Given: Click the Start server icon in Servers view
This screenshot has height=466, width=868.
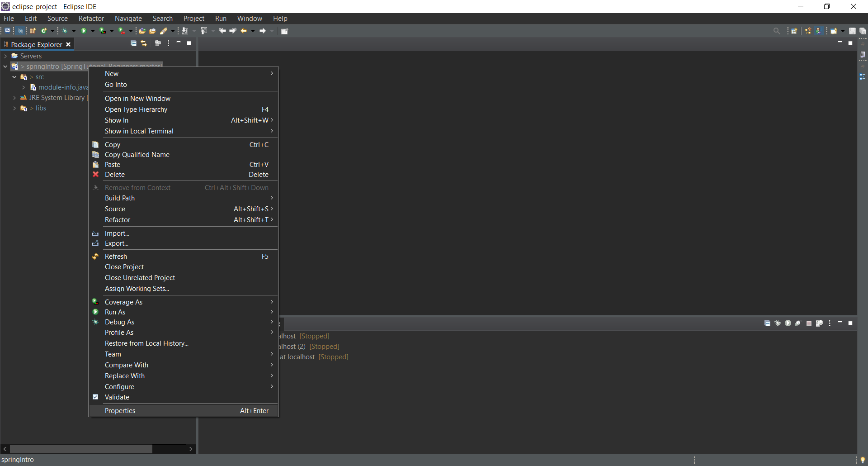Looking at the screenshot, I should pos(788,323).
